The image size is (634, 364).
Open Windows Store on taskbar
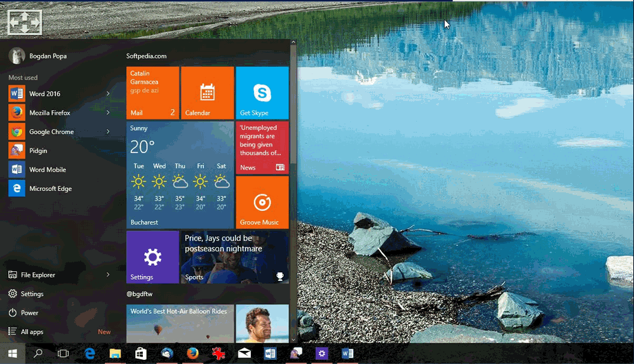click(141, 354)
